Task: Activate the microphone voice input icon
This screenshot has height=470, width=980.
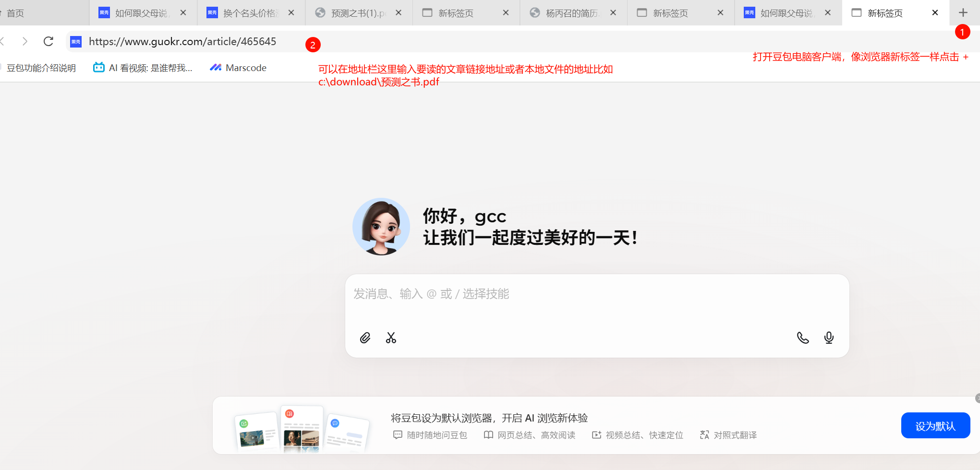Action: 829,337
